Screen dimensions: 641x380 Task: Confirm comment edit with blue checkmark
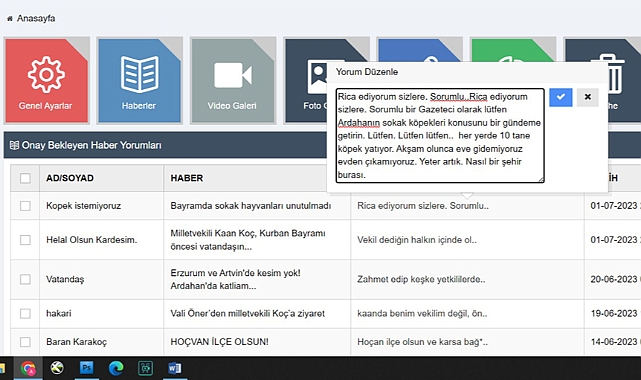tap(560, 97)
